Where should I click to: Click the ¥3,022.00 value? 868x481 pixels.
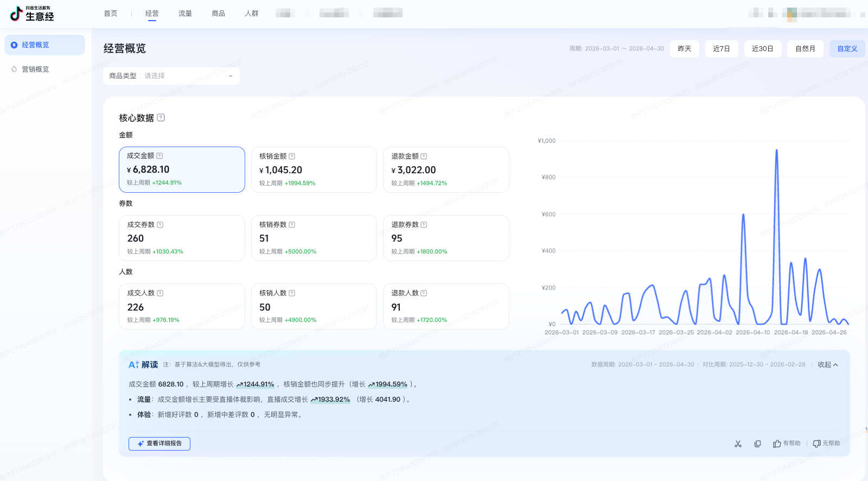413,170
